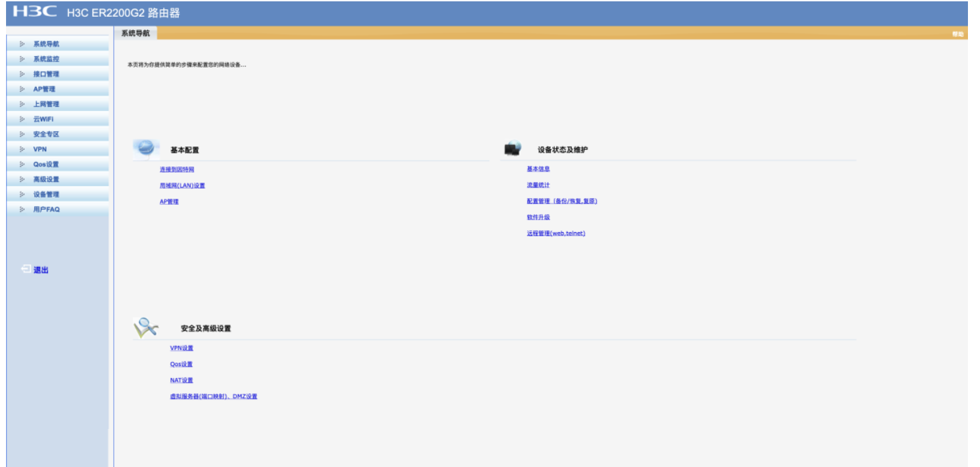Expand the 接口管理 sidebar arrow
The image size is (980, 467).
coord(22,74)
